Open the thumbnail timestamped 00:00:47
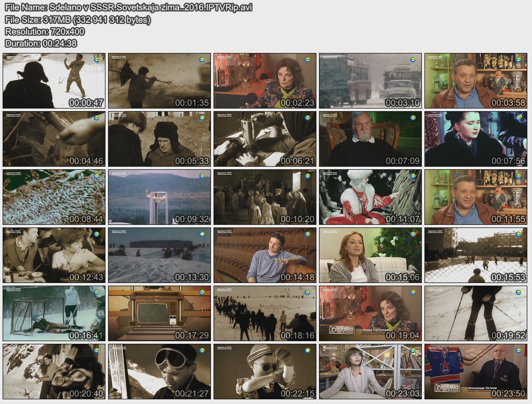The width and height of the screenshot is (532, 404). (54, 80)
